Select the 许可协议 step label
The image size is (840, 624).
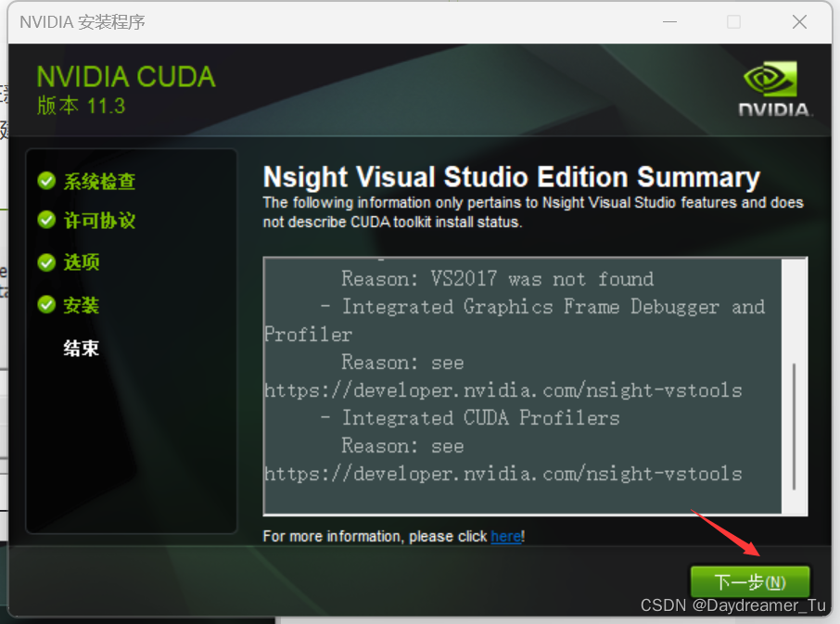[99, 220]
